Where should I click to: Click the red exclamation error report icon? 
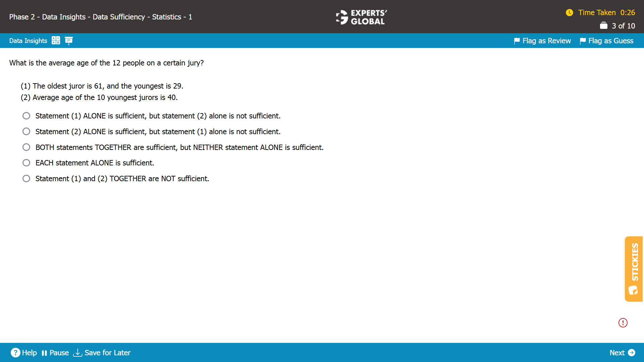click(x=623, y=323)
